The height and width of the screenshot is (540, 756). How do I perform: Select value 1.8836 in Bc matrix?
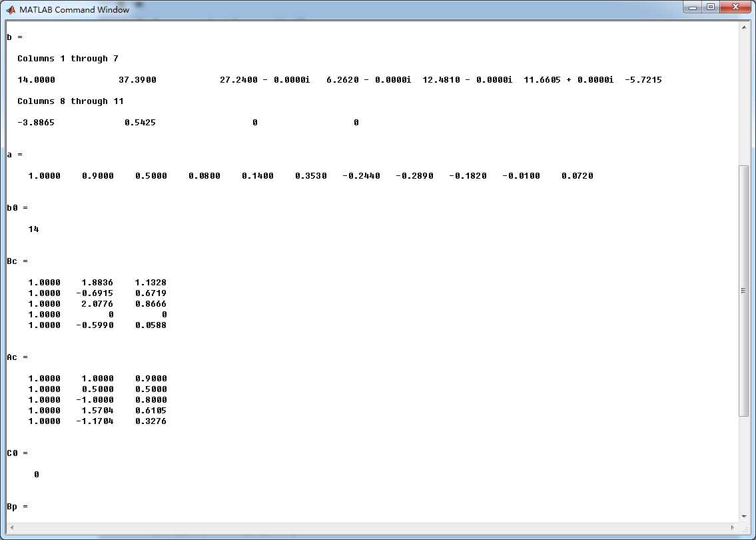97,282
